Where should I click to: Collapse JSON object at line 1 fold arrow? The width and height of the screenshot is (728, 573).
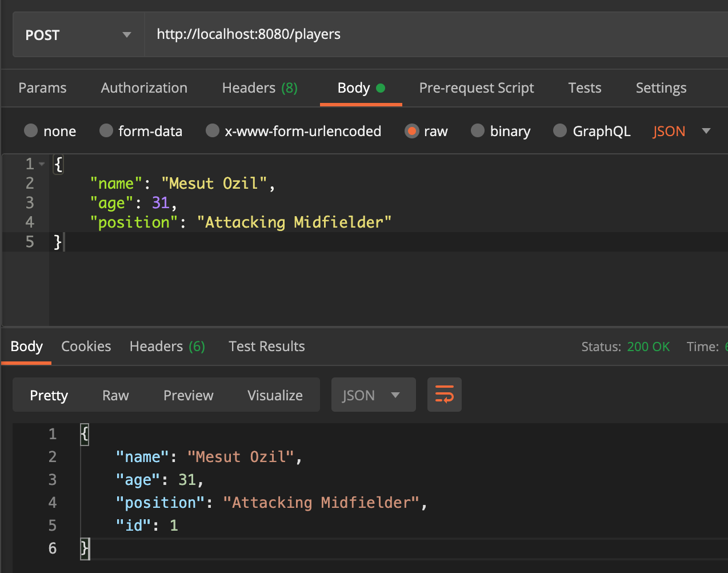[42, 165]
